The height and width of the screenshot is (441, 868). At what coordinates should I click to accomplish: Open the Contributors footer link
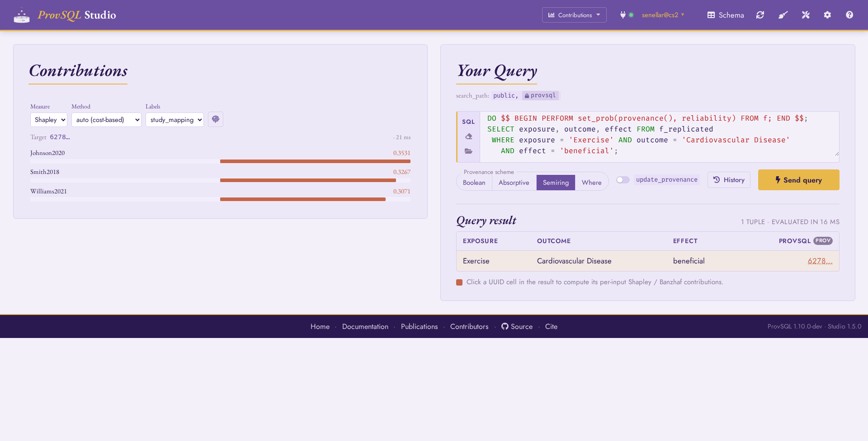[x=469, y=326]
